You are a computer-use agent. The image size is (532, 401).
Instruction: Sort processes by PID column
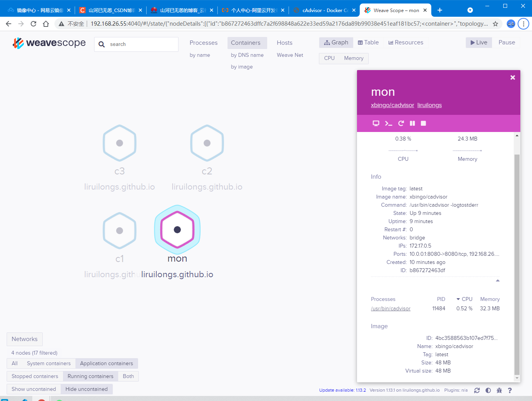coord(441,299)
